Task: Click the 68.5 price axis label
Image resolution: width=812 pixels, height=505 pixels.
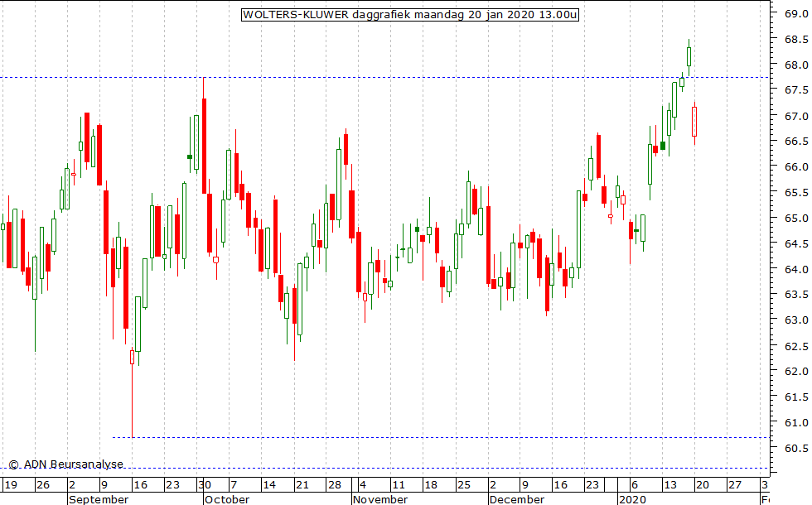Action: pyautogui.click(x=796, y=40)
